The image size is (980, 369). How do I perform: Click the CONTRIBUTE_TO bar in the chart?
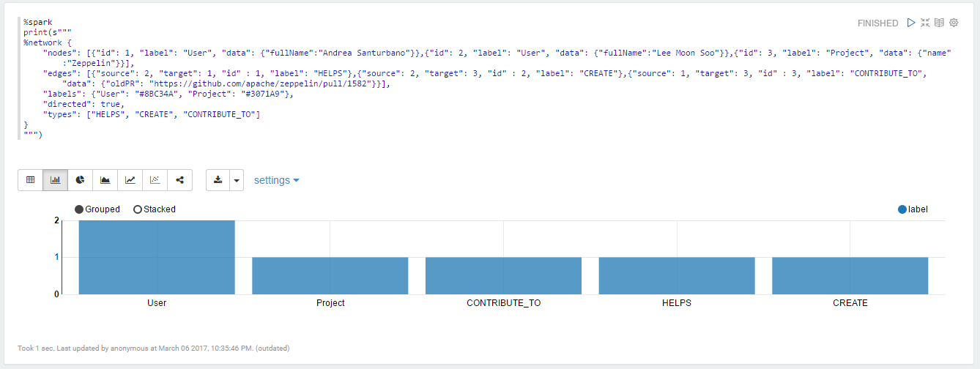click(503, 276)
